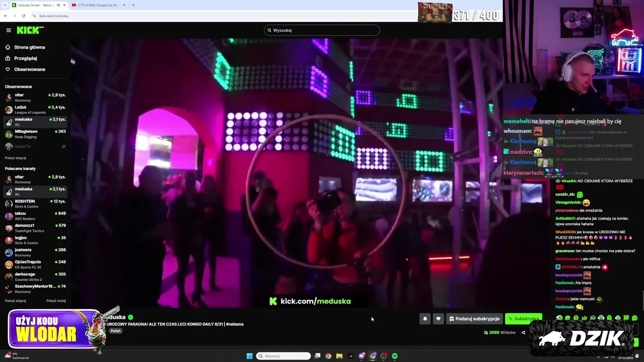Go forward in browser history
Viewport: 644px width, 362px height.
point(15,16)
